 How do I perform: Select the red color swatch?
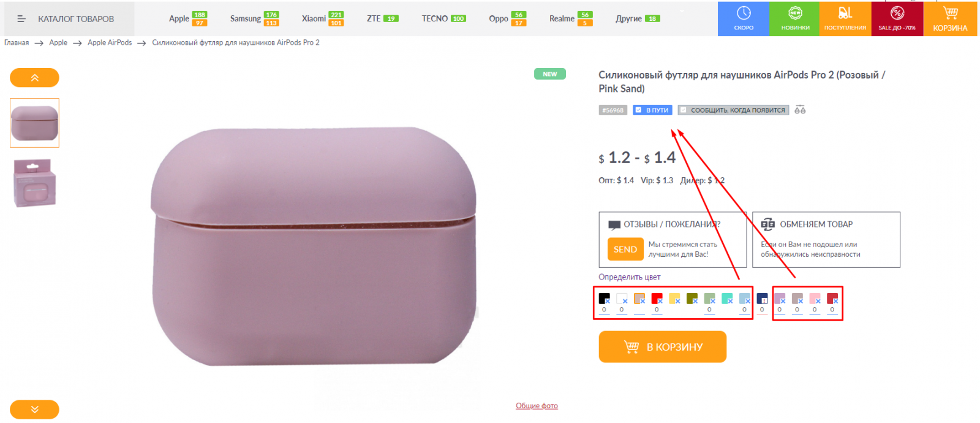coord(657,299)
